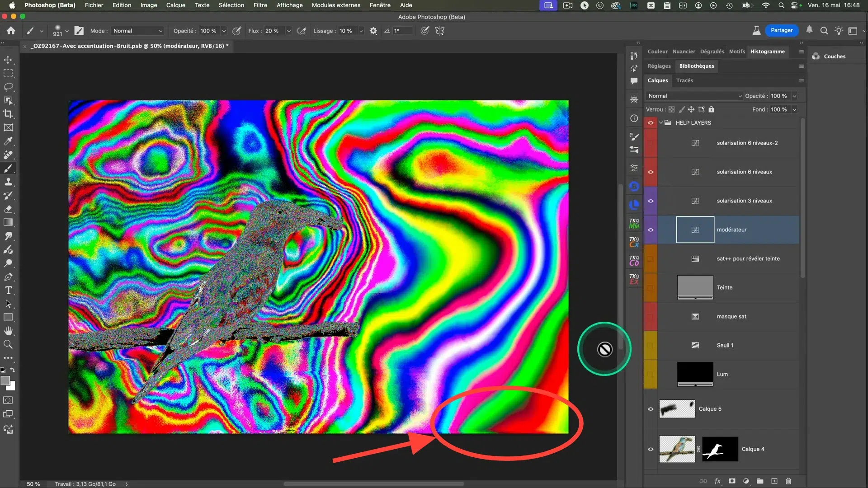Open Sélection menu
The image size is (868, 488).
pos(231,5)
